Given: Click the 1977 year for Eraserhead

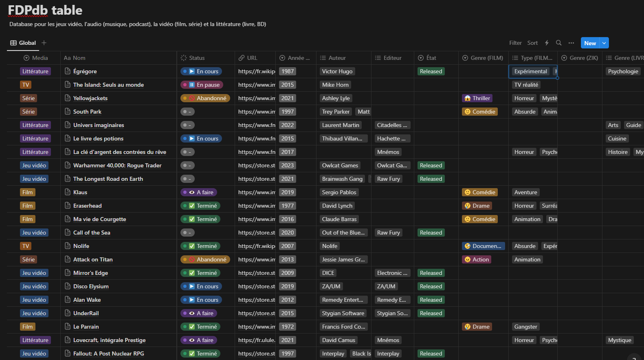Looking at the screenshot, I should (x=288, y=206).
